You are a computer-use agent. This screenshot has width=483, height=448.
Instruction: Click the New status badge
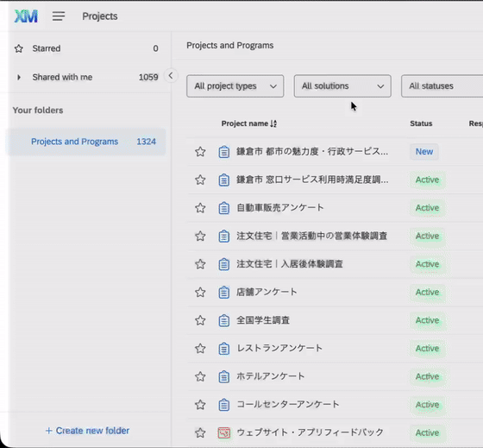point(424,152)
